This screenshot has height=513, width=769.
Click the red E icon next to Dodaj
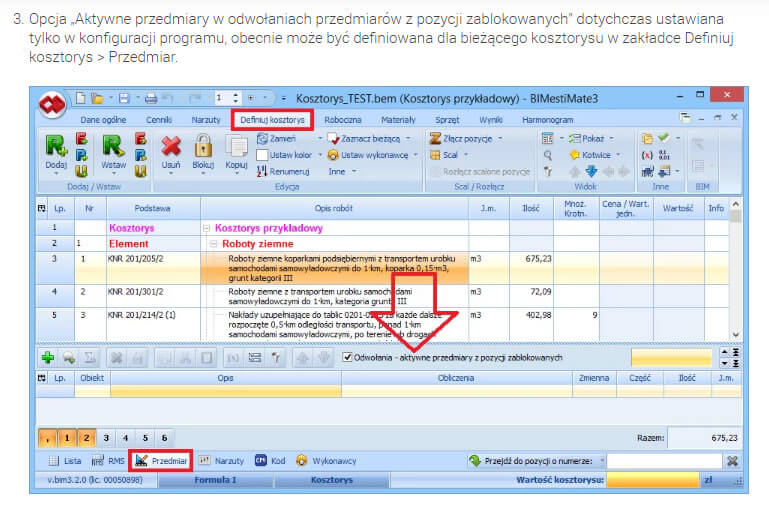[x=81, y=139]
